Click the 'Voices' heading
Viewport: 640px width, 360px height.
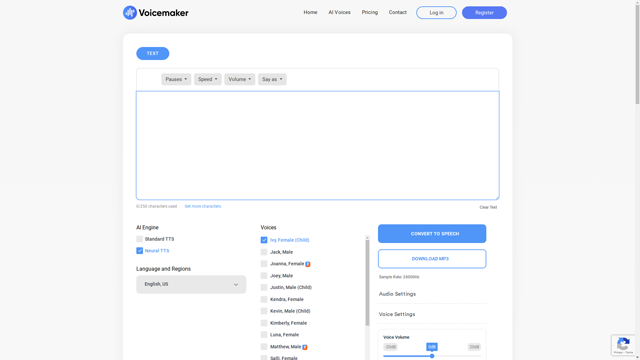pyautogui.click(x=269, y=227)
